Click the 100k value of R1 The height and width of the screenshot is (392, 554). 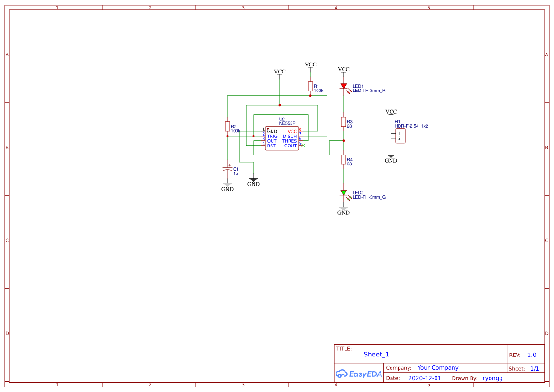[x=318, y=91]
